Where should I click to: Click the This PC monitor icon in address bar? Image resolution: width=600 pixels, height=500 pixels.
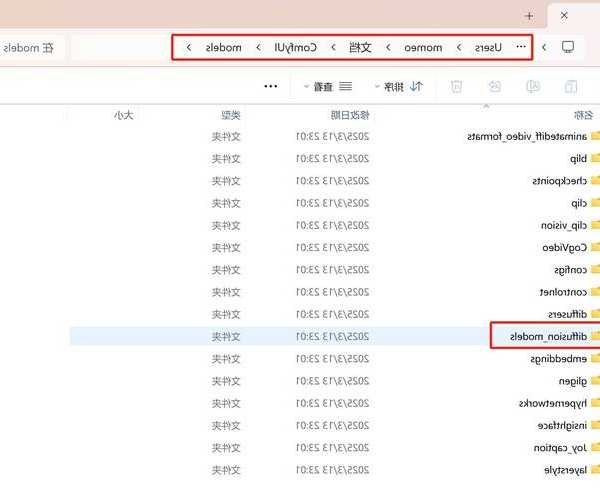[568, 47]
